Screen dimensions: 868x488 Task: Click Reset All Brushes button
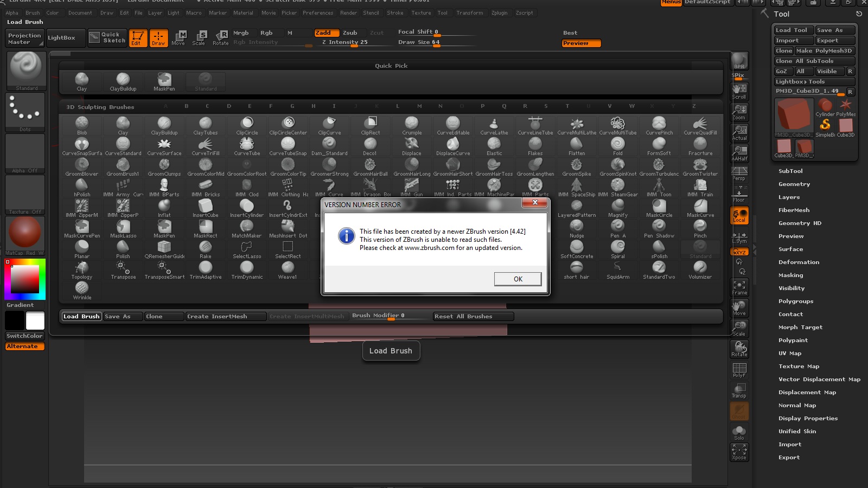pyautogui.click(x=463, y=316)
